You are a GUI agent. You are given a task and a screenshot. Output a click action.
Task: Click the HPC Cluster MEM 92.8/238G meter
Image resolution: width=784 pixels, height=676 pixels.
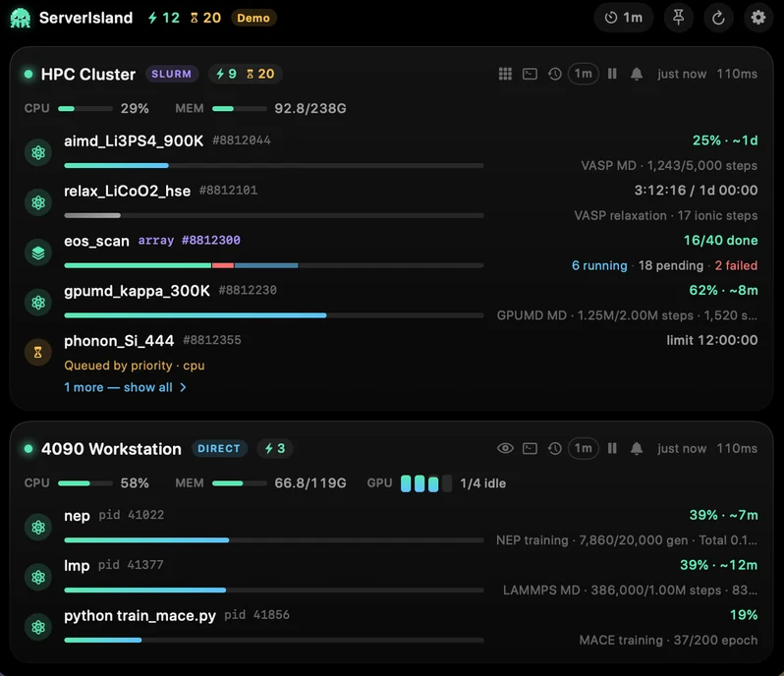point(260,108)
